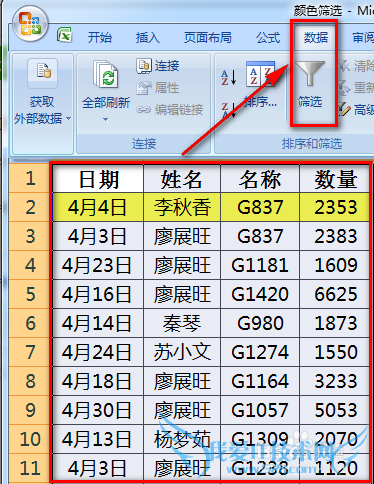Toggle the 筛选 funnel filter
Screen dimensions: 374x484
310,85
